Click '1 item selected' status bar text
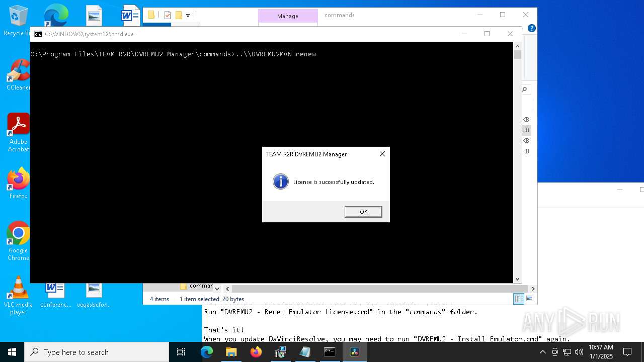 point(199,299)
